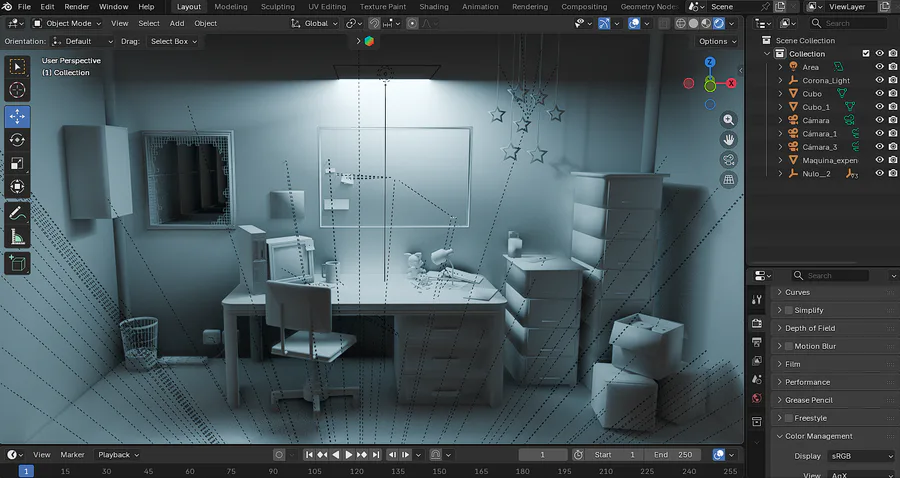Switch to solid viewport shading
The image size is (900, 478).
(x=693, y=24)
